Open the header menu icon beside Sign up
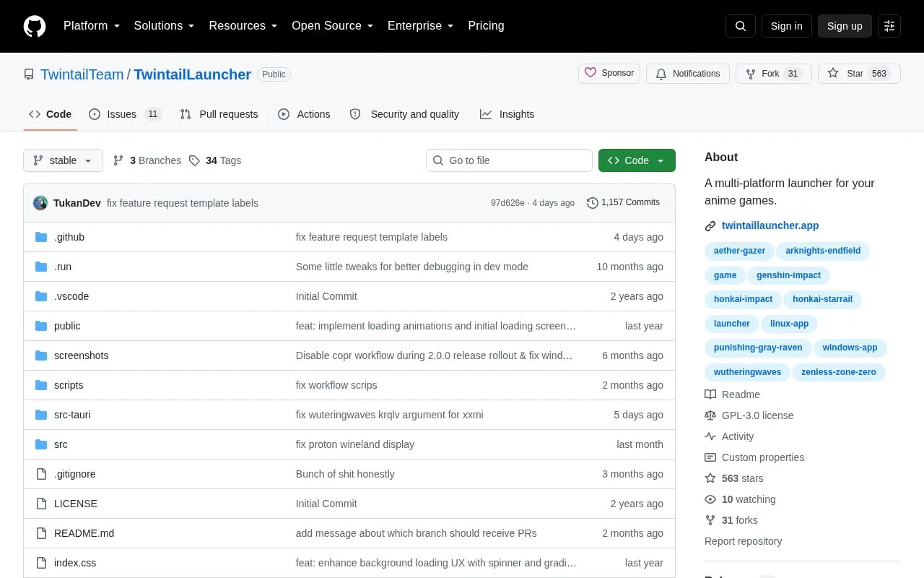 coord(889,26)
